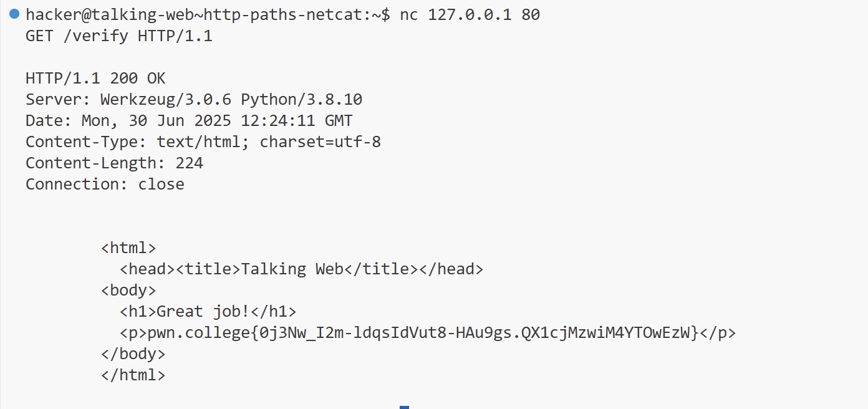Viewport: 868px width, 409px height.
Task: Click the HTTP/1.1 200 OK status line
Action: [x=95, y=79]
